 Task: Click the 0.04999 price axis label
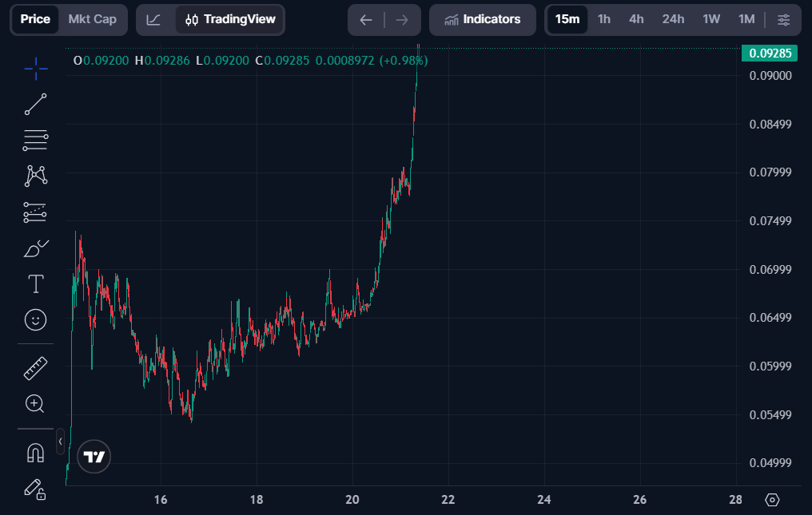[770, 463]
